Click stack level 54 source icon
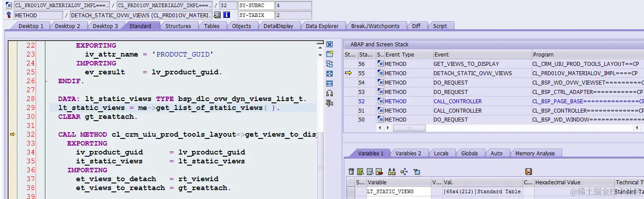The image size is (644, 199). tap(380, 82)
